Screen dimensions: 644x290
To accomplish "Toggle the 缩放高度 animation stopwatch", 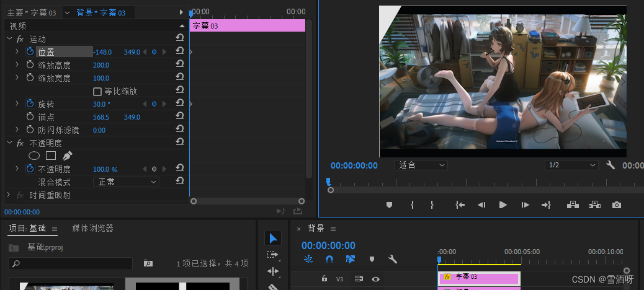I will (30, 65).
